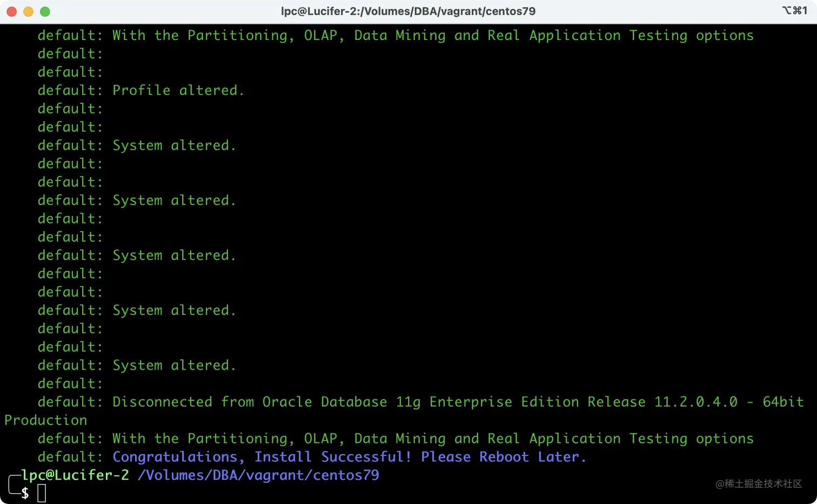817x504 pixels.
Task: Click the prompt user lpc@Lucifer-2
Action: tap(75, 475)
